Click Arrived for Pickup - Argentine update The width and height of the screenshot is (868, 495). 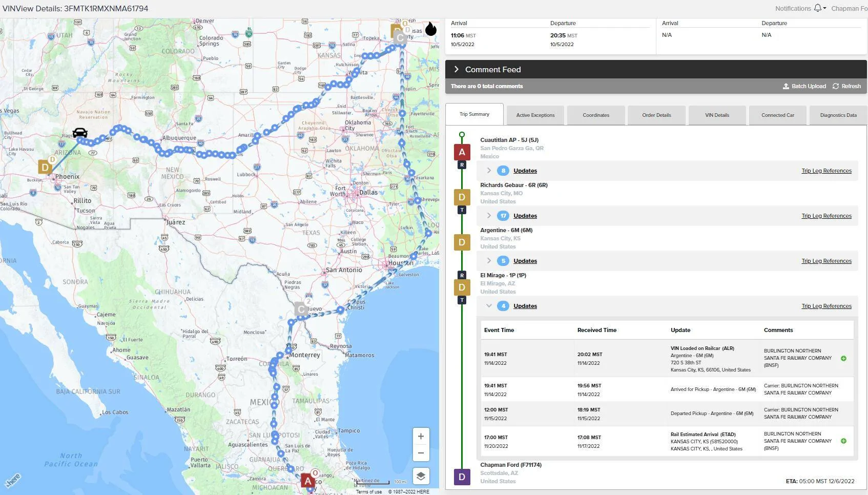713,389
